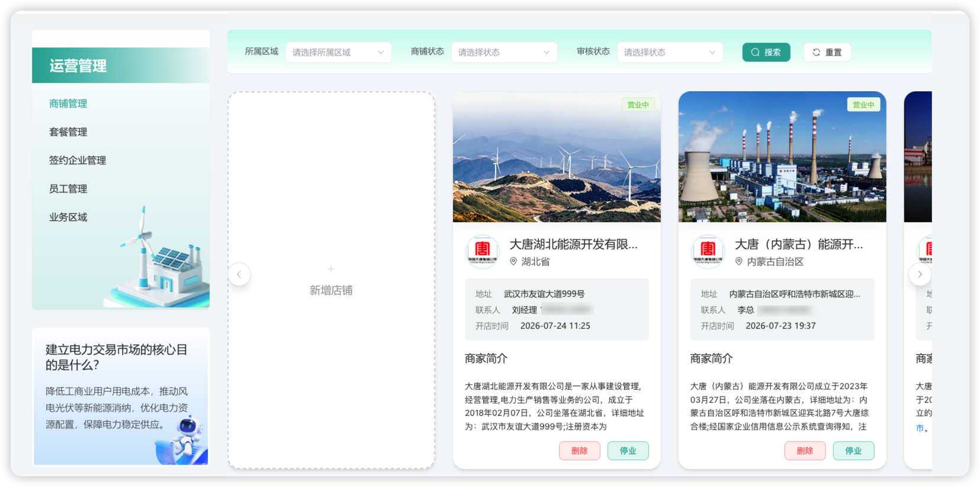This screenshot has height=487, width=980.
Task: Show next card with right arrow
Action: [920, 274]
